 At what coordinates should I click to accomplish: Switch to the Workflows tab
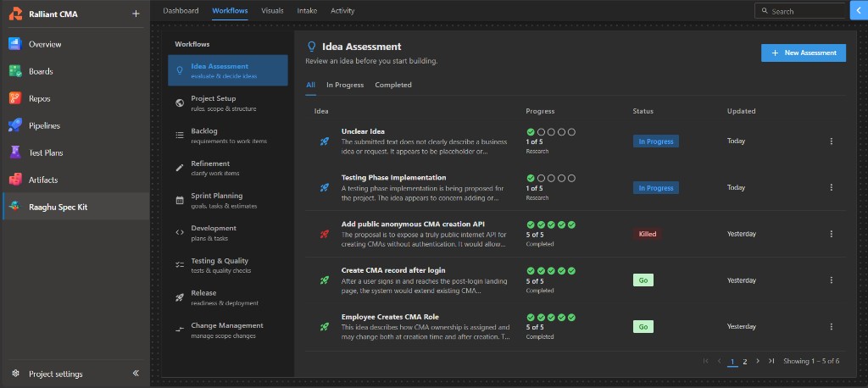click(x=230, y=10)
